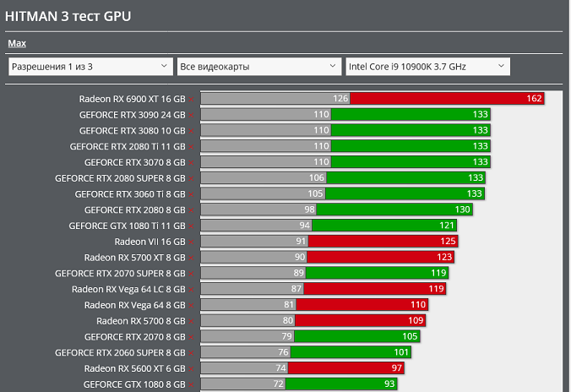This screenshot has width=571, height=392.
Task: Click the GEFORCE RTX 3070 8 GB label
Action: (135, 162)
